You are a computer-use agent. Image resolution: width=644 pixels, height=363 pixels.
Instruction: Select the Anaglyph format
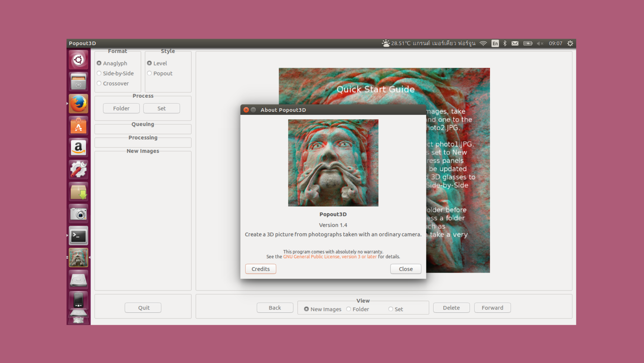point(112,63)
